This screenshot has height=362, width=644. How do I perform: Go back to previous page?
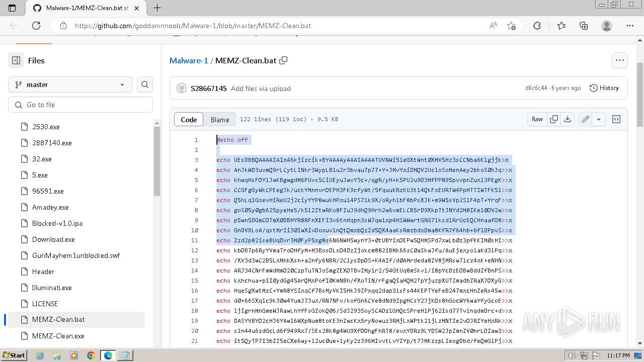(x=14, y=26)
